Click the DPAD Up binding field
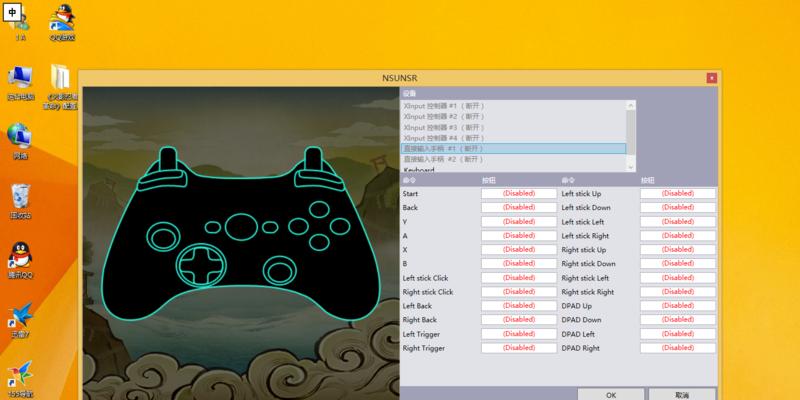This screenshot has height=400, width=800. click(x=678, y=306)
